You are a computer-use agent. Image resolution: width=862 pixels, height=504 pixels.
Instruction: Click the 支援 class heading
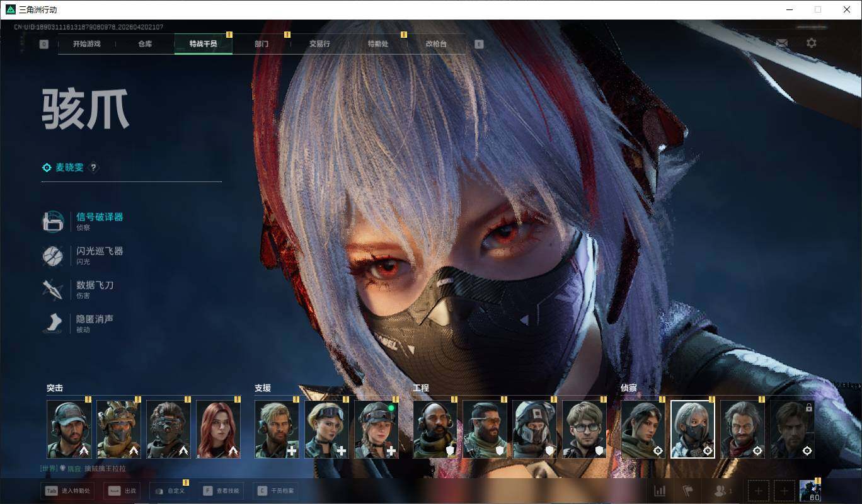click(263, 388)
